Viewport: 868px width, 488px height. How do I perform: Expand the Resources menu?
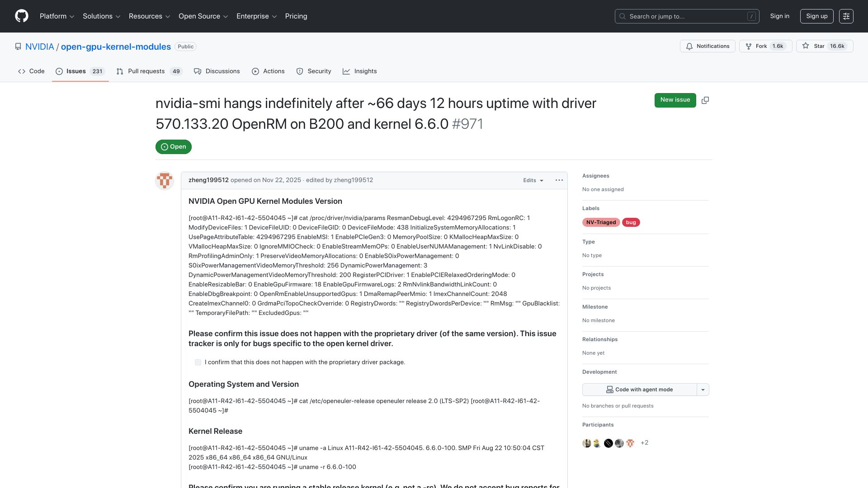[x=150, y=16]
